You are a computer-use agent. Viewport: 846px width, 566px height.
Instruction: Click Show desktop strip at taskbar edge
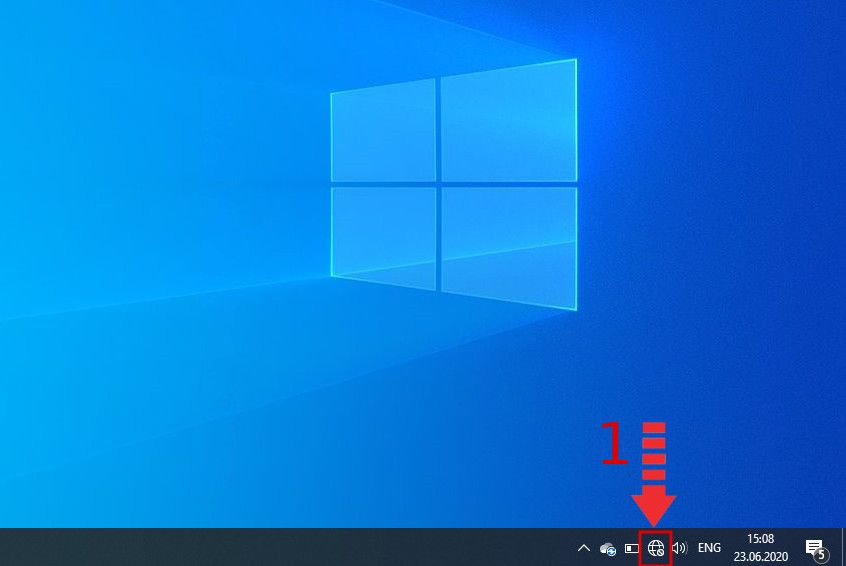pos(843,547)
